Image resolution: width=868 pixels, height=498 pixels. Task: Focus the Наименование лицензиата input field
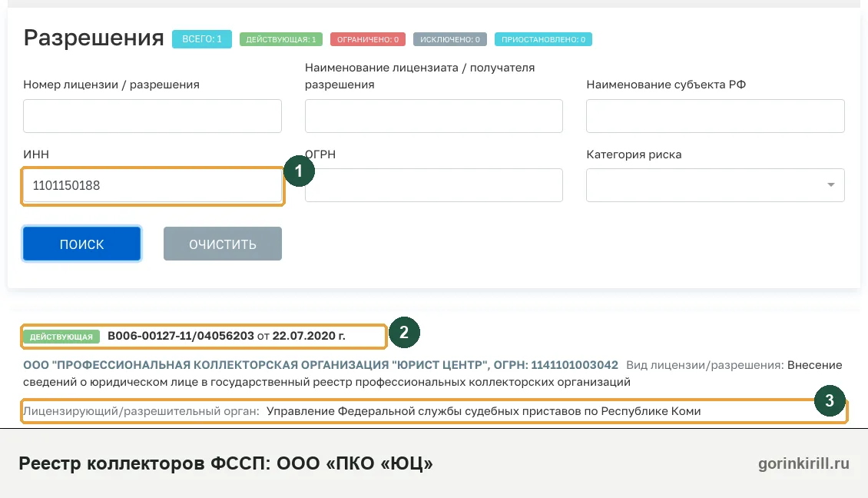tap(433, 116)
